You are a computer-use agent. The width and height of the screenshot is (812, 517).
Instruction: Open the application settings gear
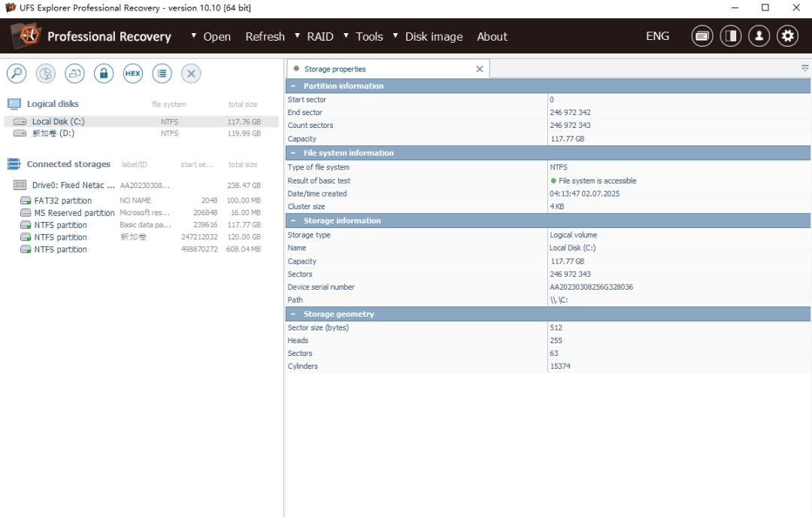[x=788, y=35]
